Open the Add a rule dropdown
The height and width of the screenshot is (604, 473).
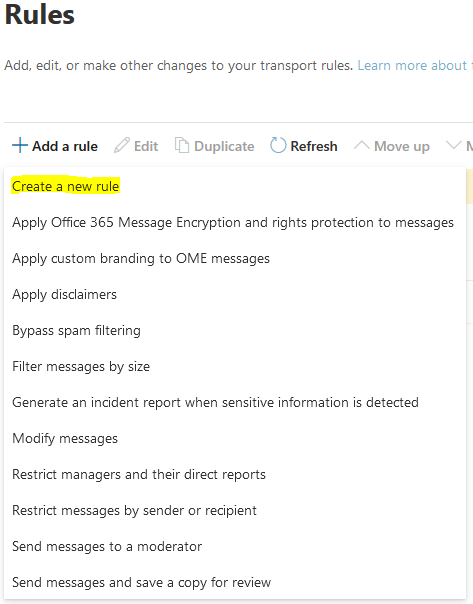click(x=55, y=146)
